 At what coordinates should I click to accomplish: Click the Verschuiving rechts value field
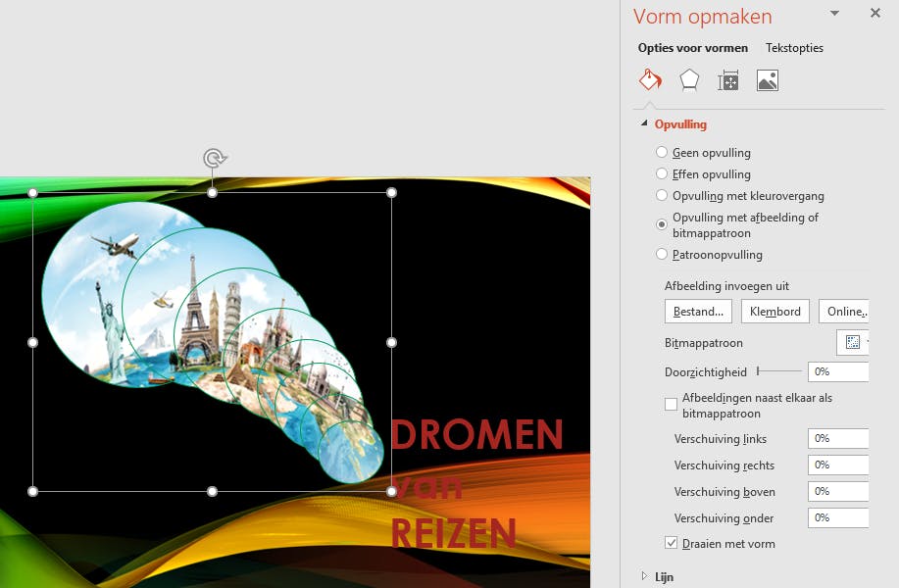coord(838,465)
